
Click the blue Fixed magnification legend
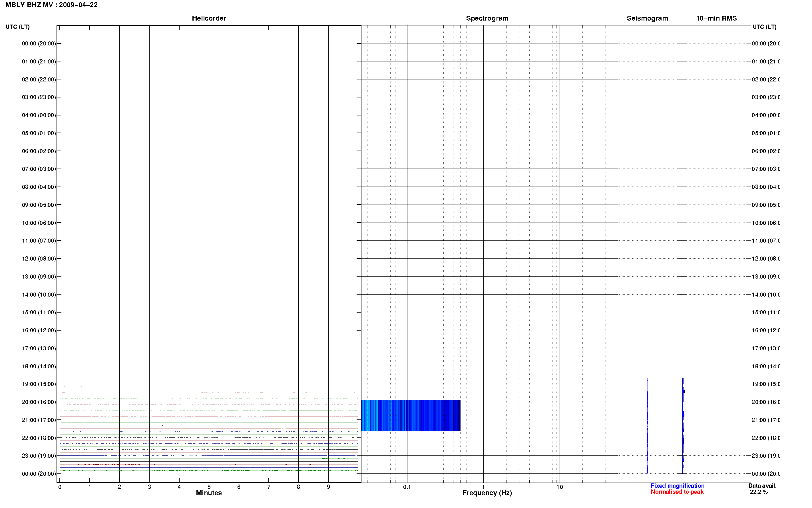pyautogui.click(x=678, y=486)
